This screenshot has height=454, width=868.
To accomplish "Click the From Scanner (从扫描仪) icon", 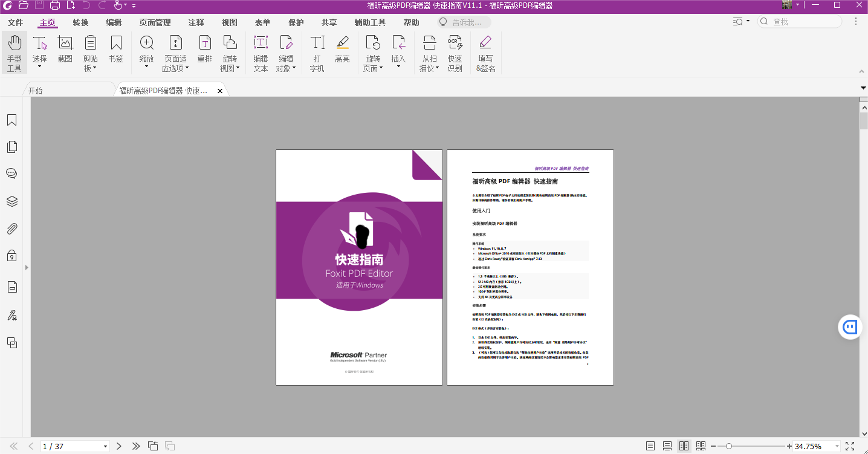I will click(x=429, y=43).
